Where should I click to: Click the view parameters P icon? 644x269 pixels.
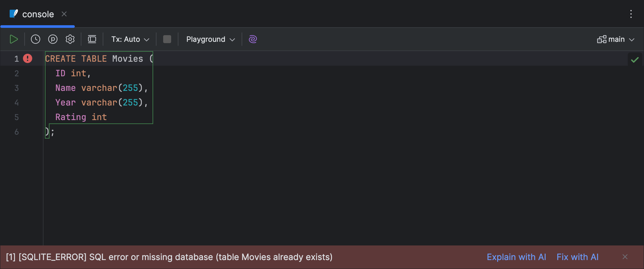pos(53,39)
